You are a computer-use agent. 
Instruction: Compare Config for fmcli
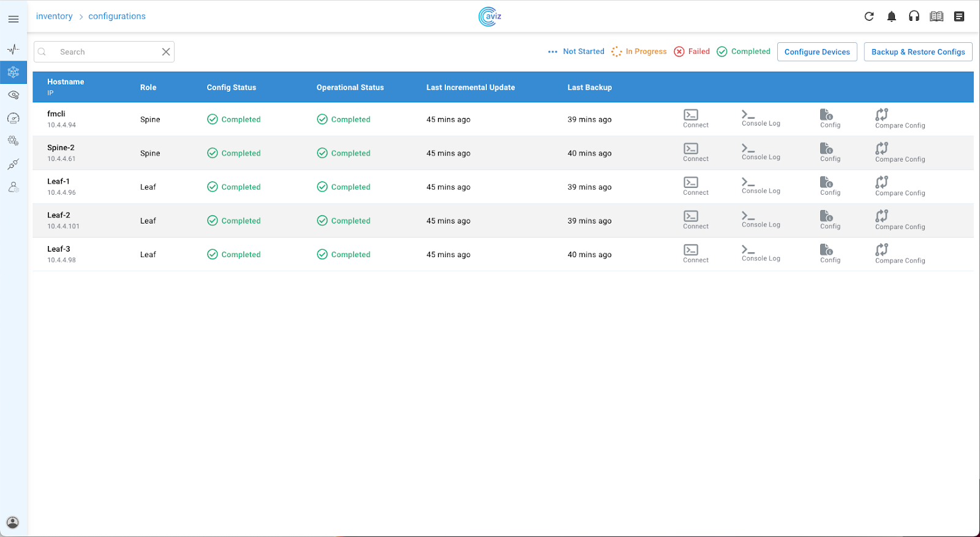(x=900, y=119)
